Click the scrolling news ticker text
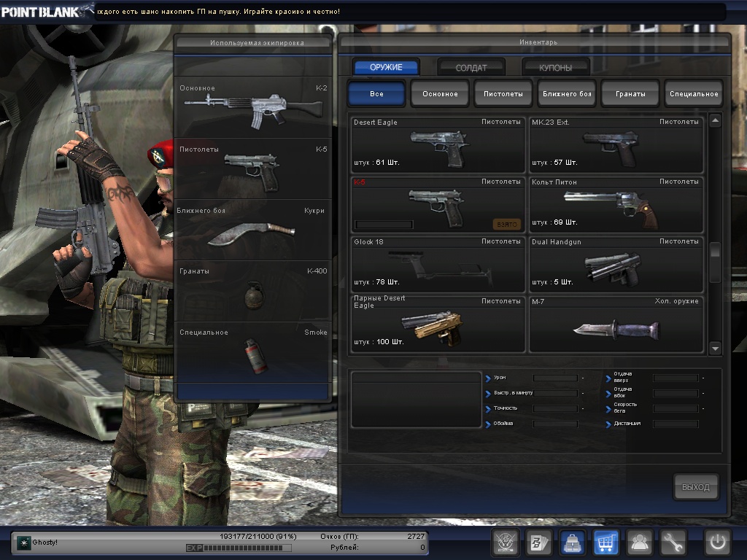 coord(219,12)
